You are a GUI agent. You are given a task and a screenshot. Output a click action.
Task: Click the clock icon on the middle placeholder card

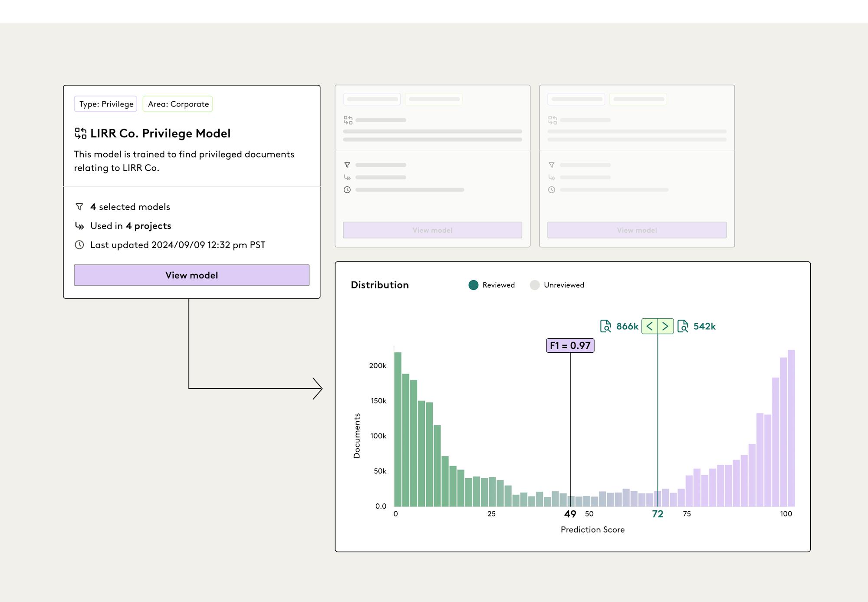(x=347, y=190)
